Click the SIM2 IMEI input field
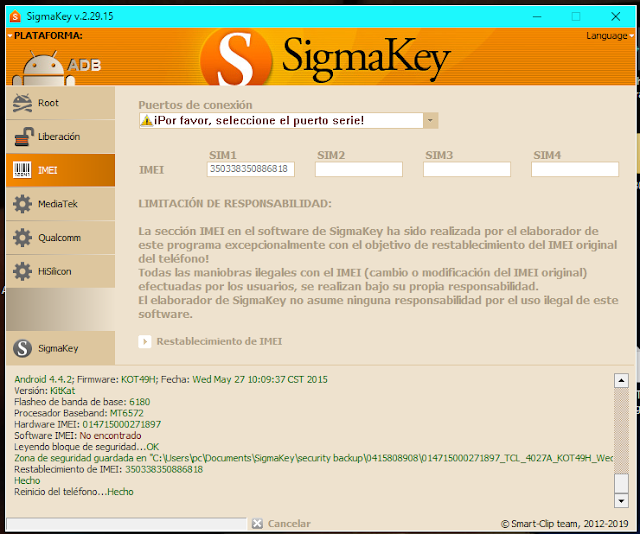Viewport: 640px width, 534px height. click(x=359, y=169)
